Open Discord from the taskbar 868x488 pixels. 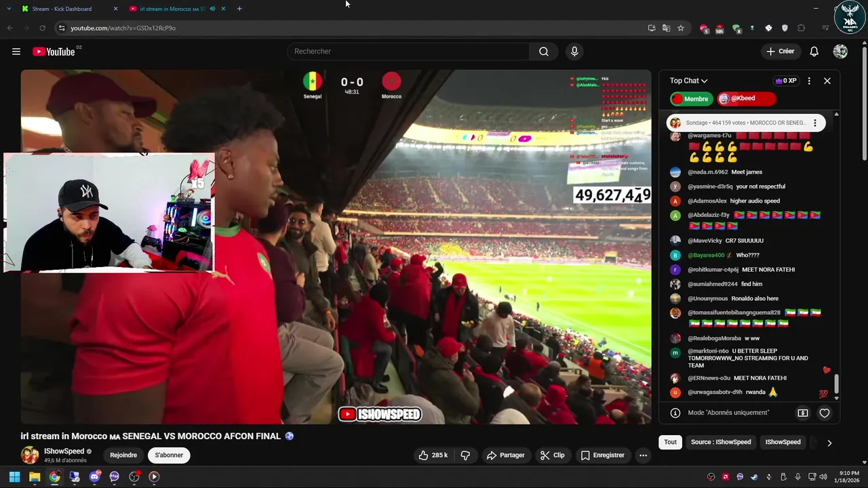point(94,476)
